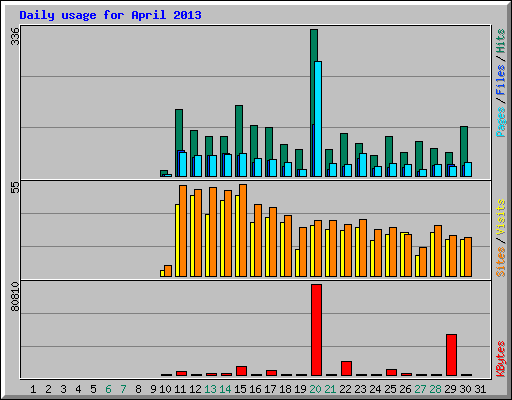Select the orange bar for day 11

pyautogui.click(x=183, y=231)
